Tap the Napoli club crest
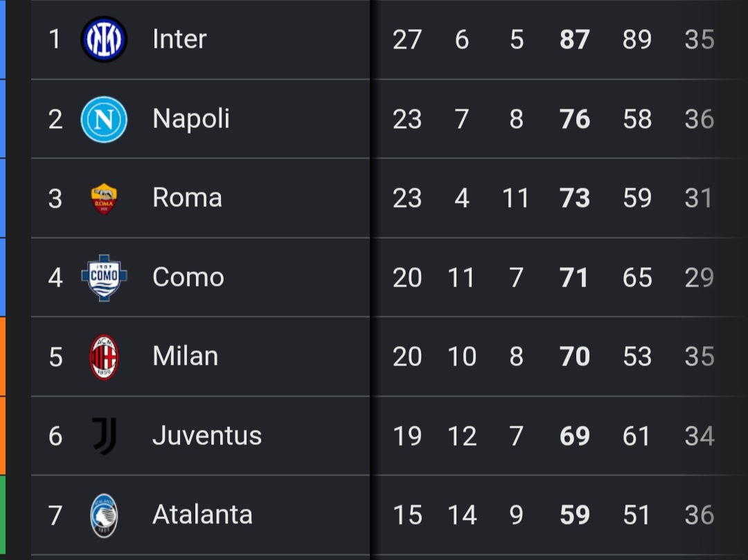The width and height of the screenshot is (748, 560). pyautogui.click(x=104, y=119)
